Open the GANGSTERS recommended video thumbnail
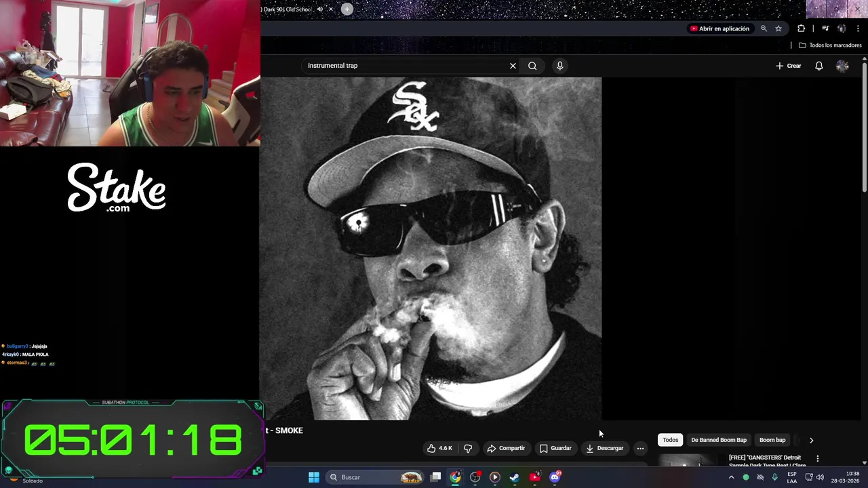 pos(688,460)
